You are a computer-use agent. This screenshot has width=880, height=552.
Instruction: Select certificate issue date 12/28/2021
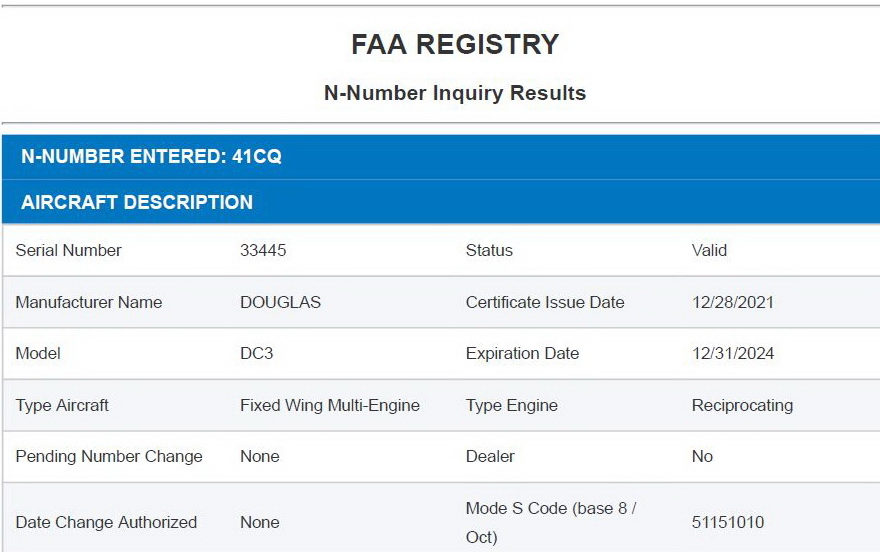(733, 302)
